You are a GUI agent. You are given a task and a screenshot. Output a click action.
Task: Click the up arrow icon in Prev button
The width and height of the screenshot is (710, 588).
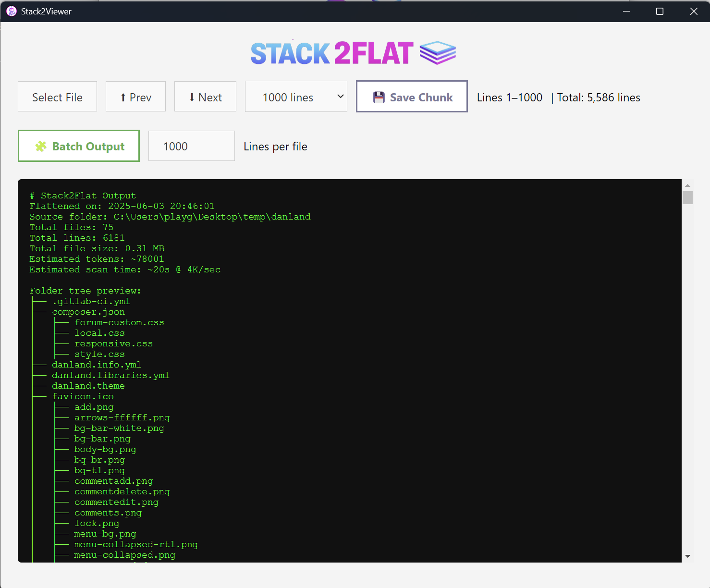click(x=123, y=97)
